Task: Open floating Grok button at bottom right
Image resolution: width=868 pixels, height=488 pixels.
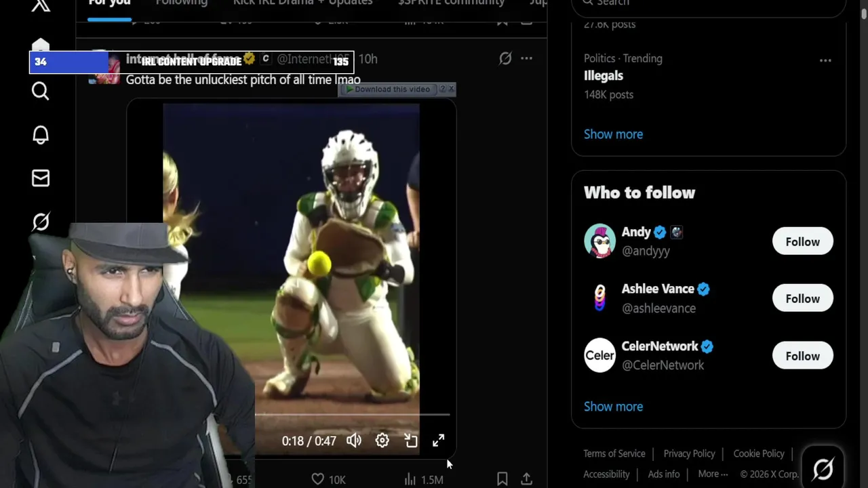Action: 823,468
